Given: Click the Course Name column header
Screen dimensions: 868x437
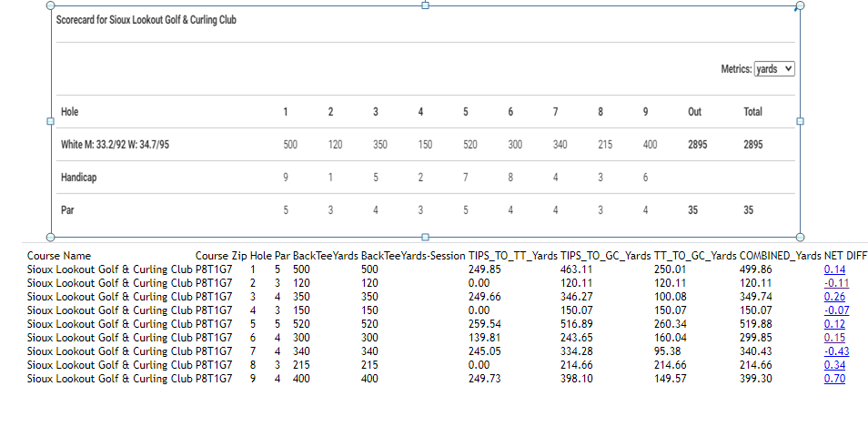Looking at the screenshot, I should click(x=59, y=256).
